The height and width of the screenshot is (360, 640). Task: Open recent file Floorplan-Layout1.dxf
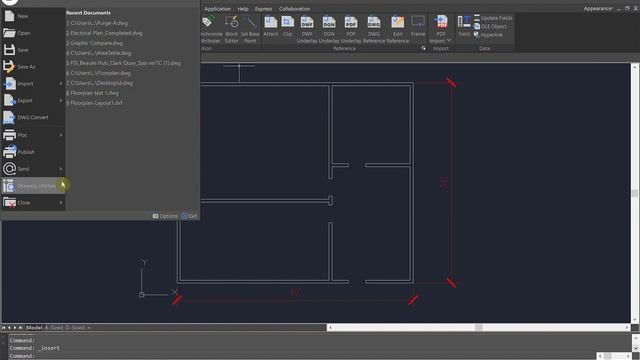click(x=94, y=103)
